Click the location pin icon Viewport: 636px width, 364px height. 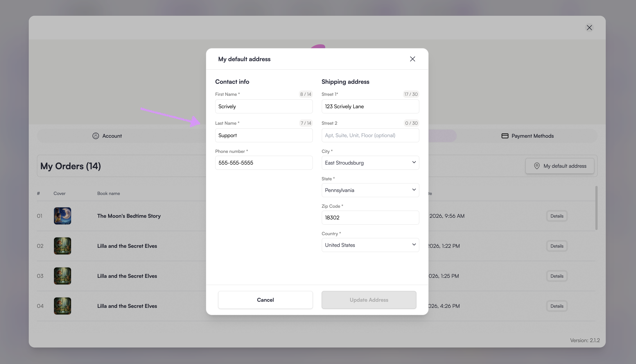(537, 166)
